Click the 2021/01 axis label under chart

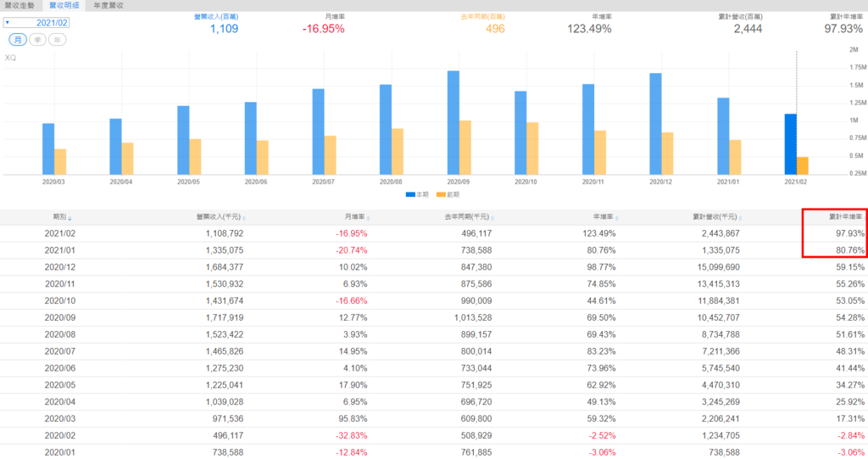coord(728,182)
